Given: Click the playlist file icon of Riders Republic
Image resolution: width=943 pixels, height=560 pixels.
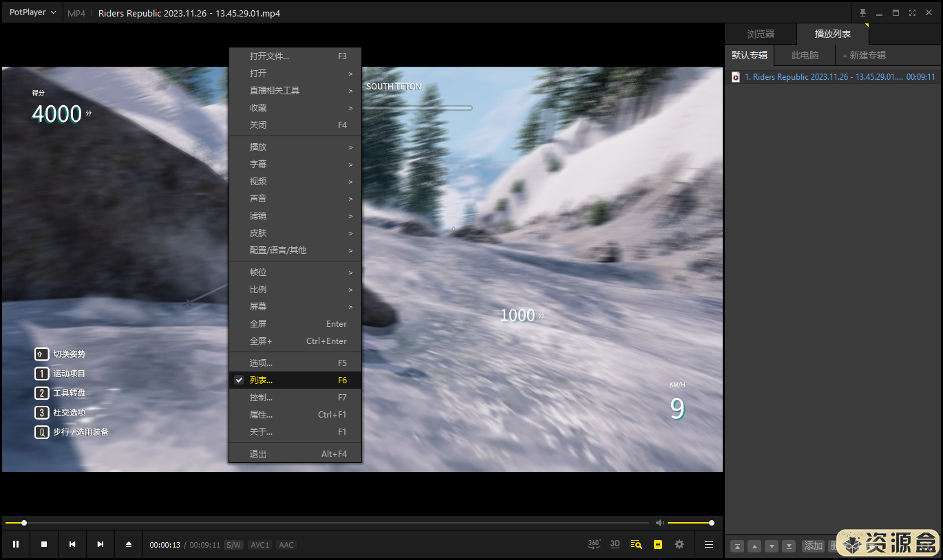Looking at the screenshot, I should 736,77.
